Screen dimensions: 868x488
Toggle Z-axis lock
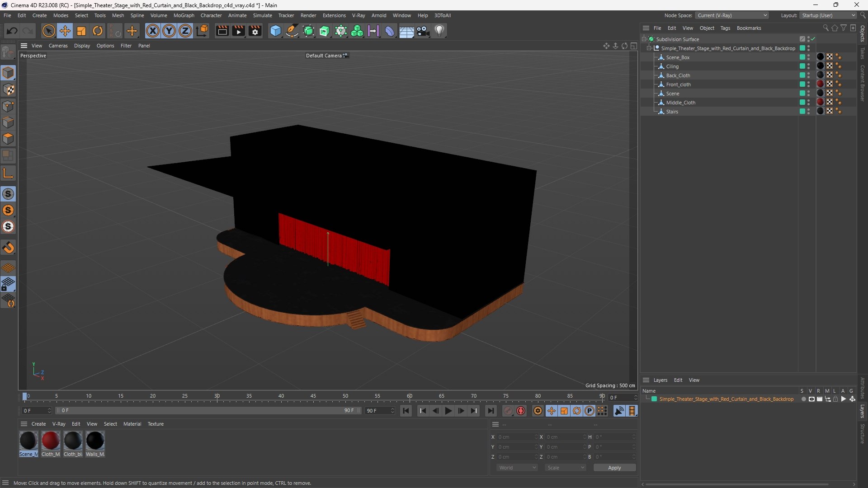185,31
